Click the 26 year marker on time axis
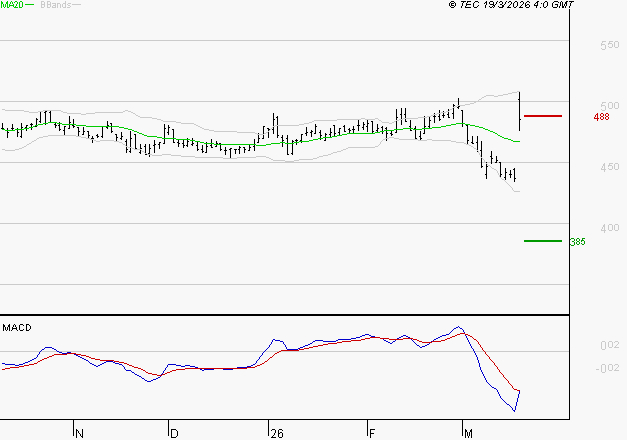Viewport: 627px width, 440px height. pos(277,433)
